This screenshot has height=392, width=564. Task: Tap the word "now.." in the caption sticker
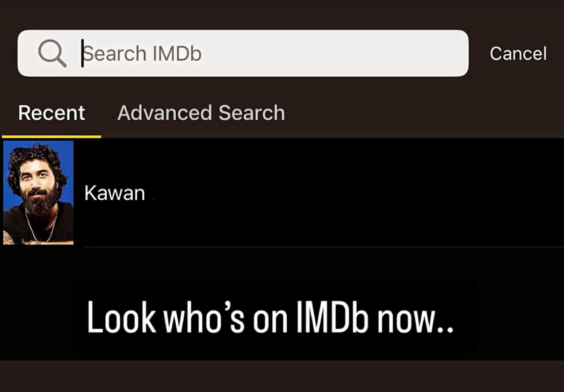[415, 320]
